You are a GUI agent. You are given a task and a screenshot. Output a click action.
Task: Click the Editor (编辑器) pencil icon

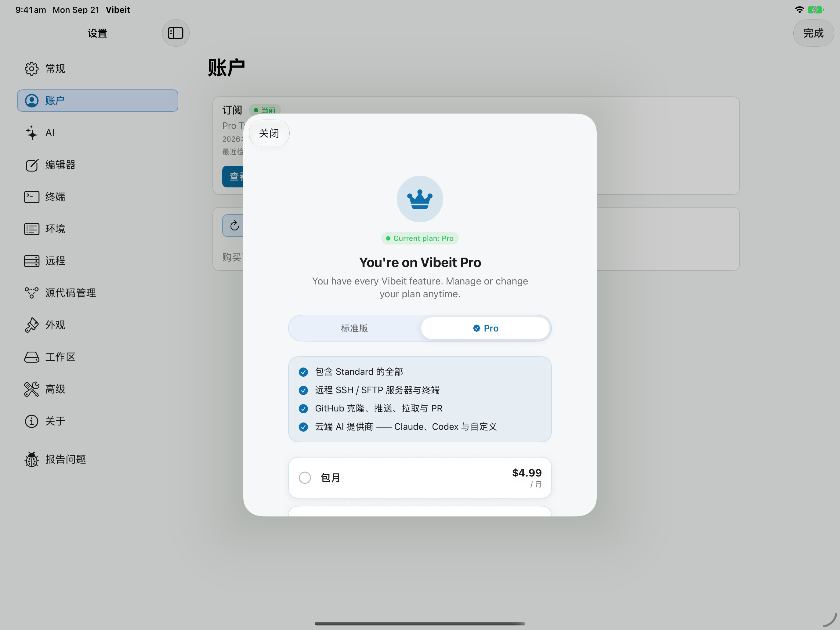[x=31, y=165]
